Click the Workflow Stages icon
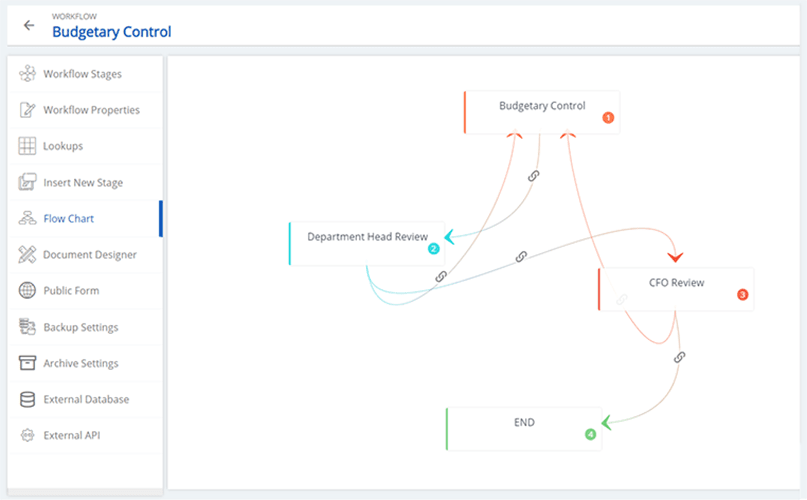807x500 pixels. (x=28, y=74)
